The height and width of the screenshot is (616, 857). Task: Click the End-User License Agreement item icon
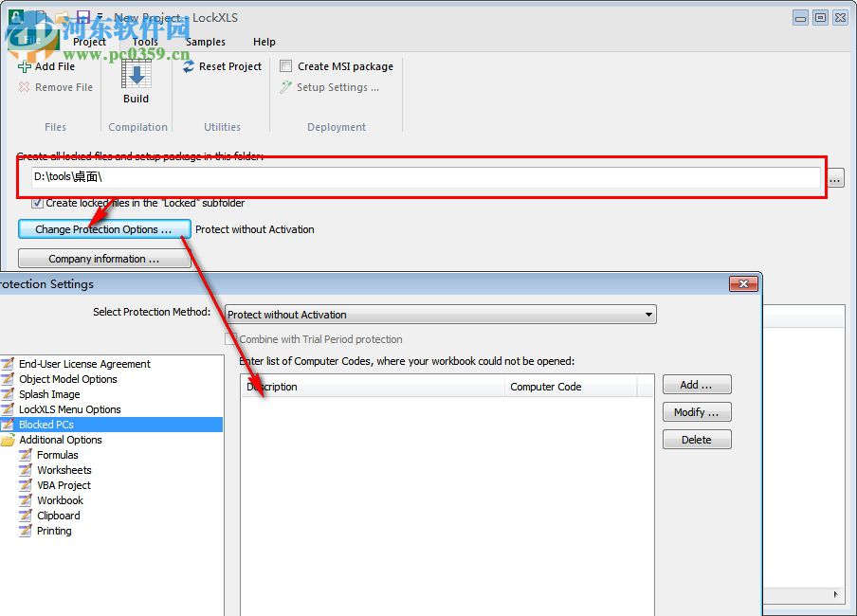9,364
